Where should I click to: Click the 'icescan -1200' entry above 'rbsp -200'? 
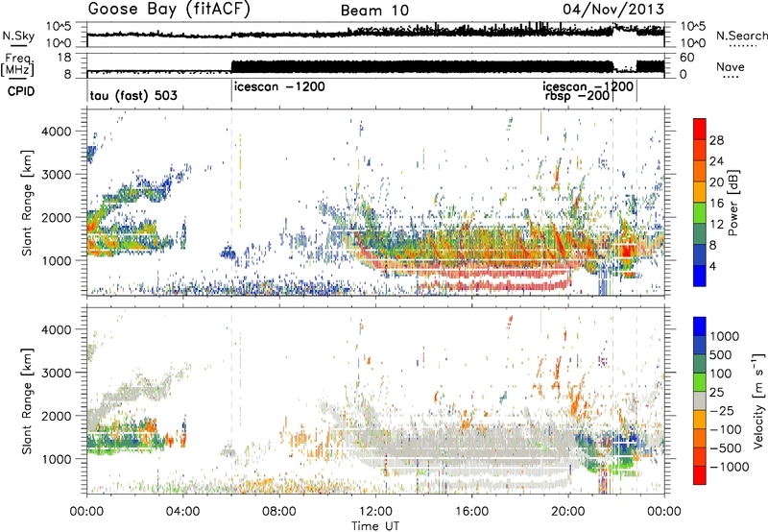(588, 86)
